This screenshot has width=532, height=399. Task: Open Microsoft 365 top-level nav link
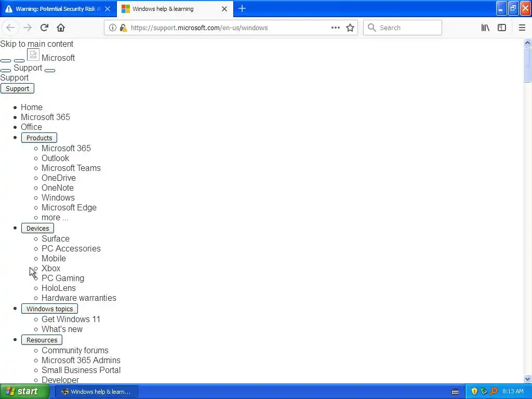click(x=45, y=117)
